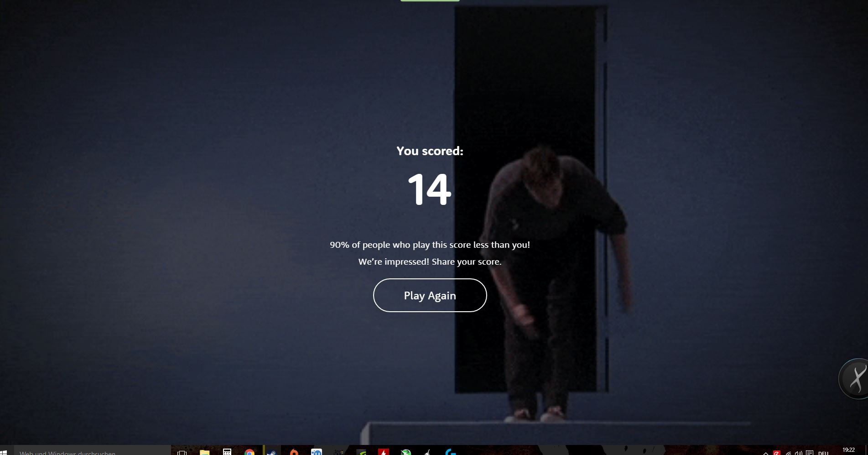Switch the DEU keyboard language indicator

(x=823, y=453)
